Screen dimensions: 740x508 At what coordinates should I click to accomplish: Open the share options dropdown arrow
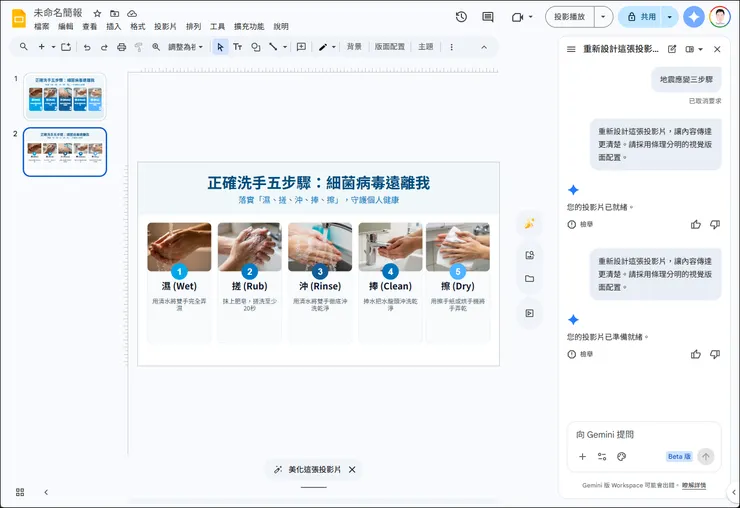pos(669,17)
